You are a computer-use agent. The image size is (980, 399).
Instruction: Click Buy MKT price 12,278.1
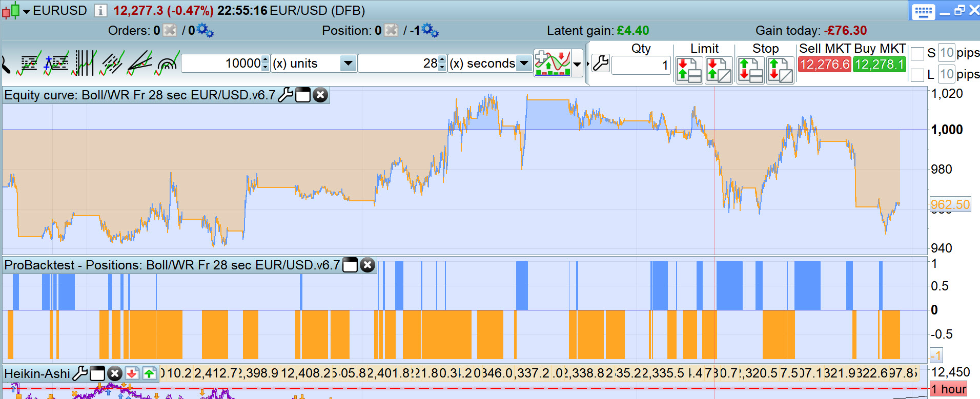pos(879,65)
